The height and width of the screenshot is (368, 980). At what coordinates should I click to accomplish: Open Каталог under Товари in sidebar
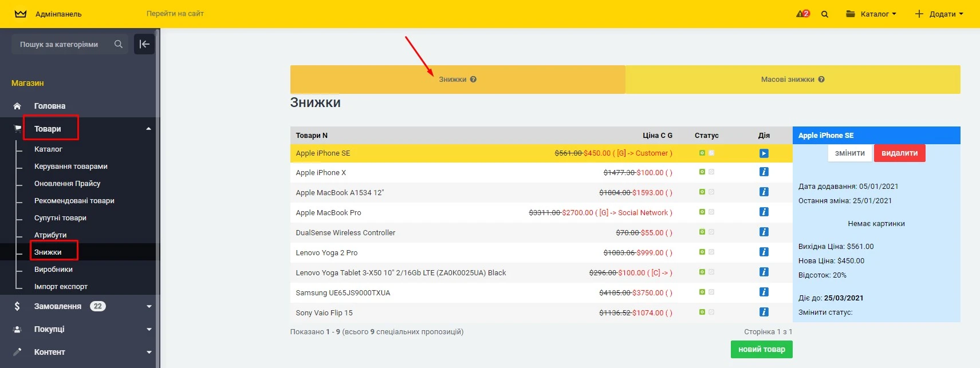pos(48,149)
